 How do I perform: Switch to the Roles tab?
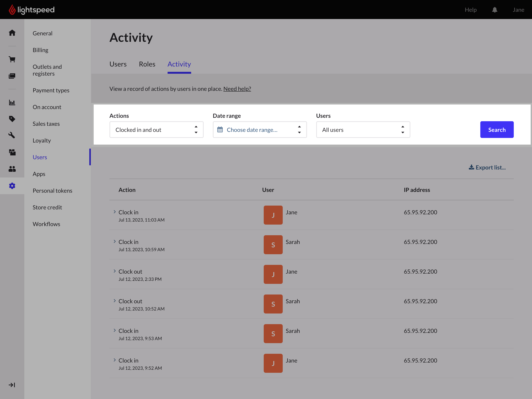[147, 64]
